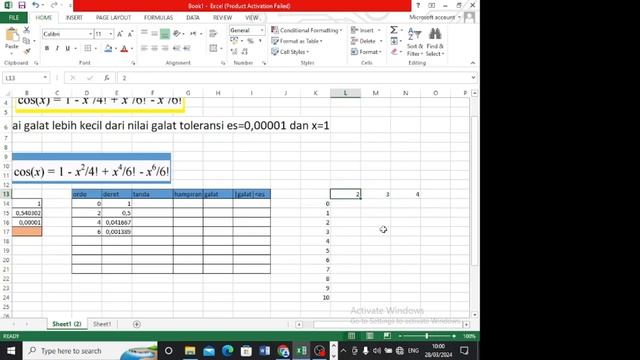The image size is (640, 360).
Task: Click the Merge & Center icon
Action: click(x=213, y=49)
